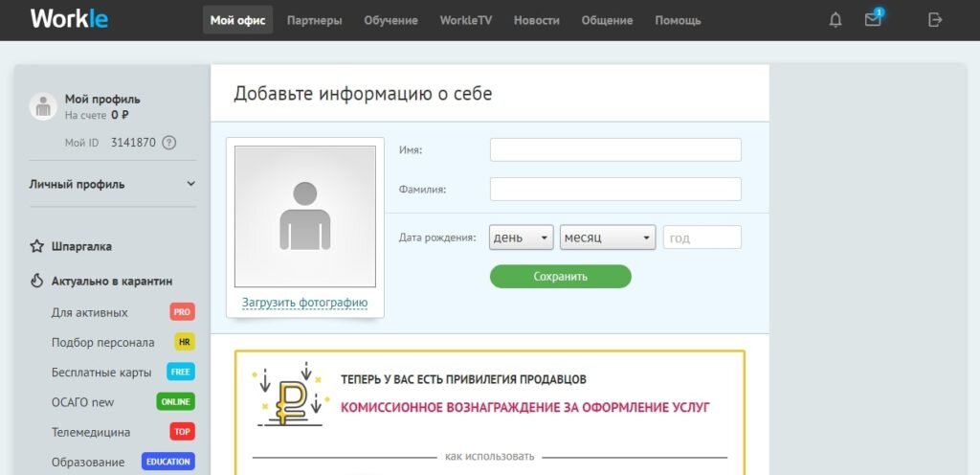Click the star icon beside Шпаргалка

tap(37, 246)
